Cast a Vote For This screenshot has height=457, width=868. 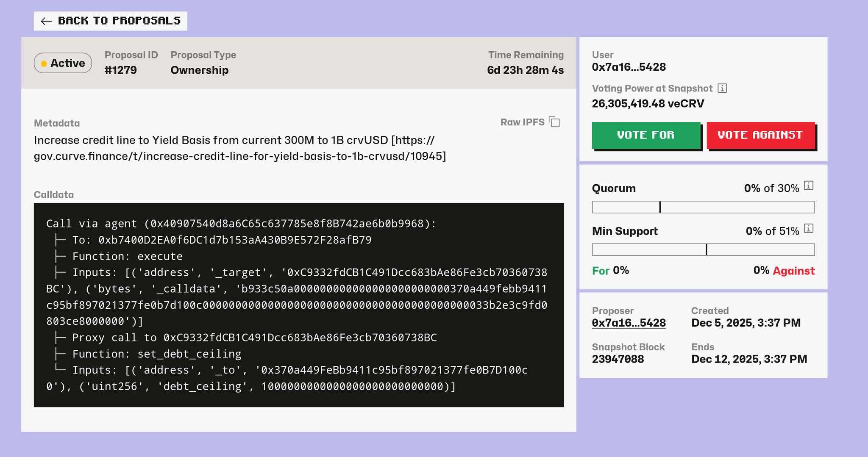pos(646,135)
